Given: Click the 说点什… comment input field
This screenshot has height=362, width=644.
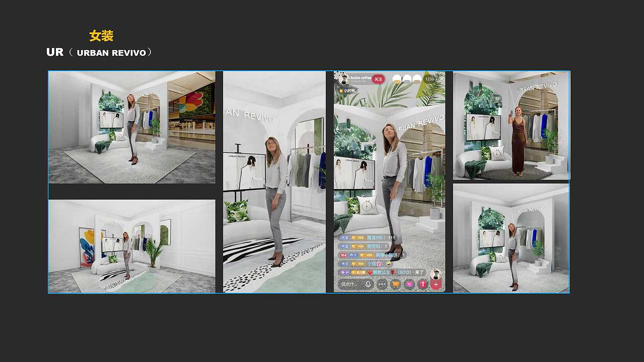Looking at the screenshot, I should pos(356,284).
